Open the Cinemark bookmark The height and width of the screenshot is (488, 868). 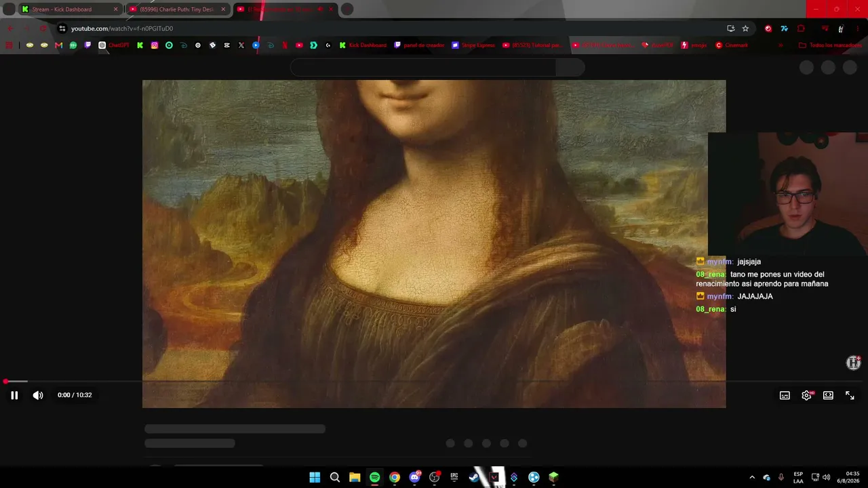(732, 45)
